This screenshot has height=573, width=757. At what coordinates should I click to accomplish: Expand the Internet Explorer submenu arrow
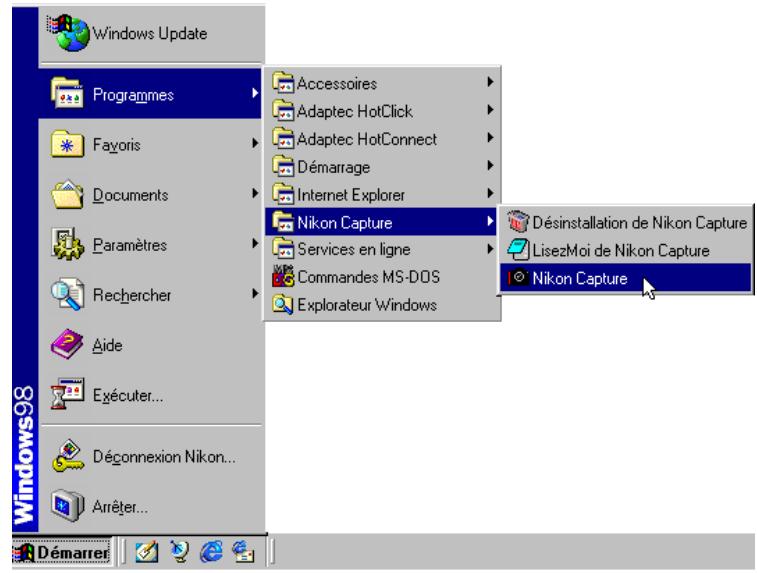490,194
